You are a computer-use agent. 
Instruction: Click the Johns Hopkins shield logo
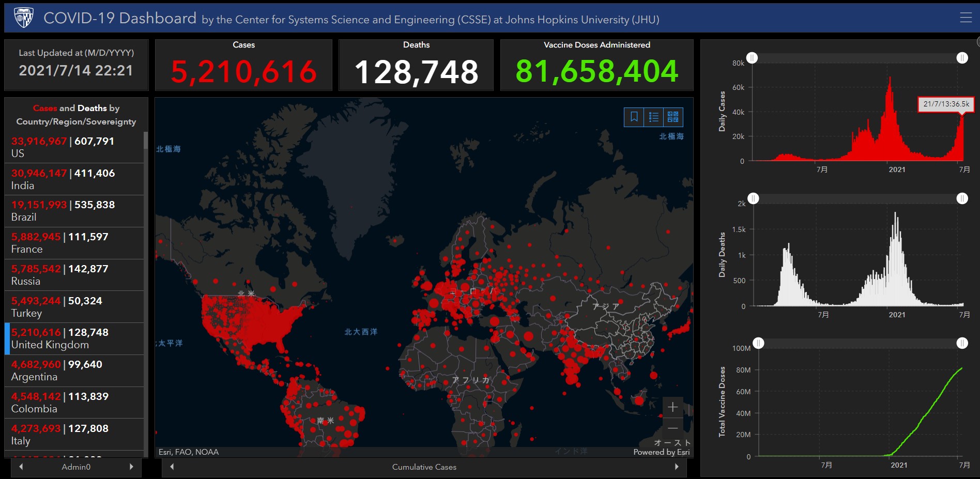tap(23, 18)
